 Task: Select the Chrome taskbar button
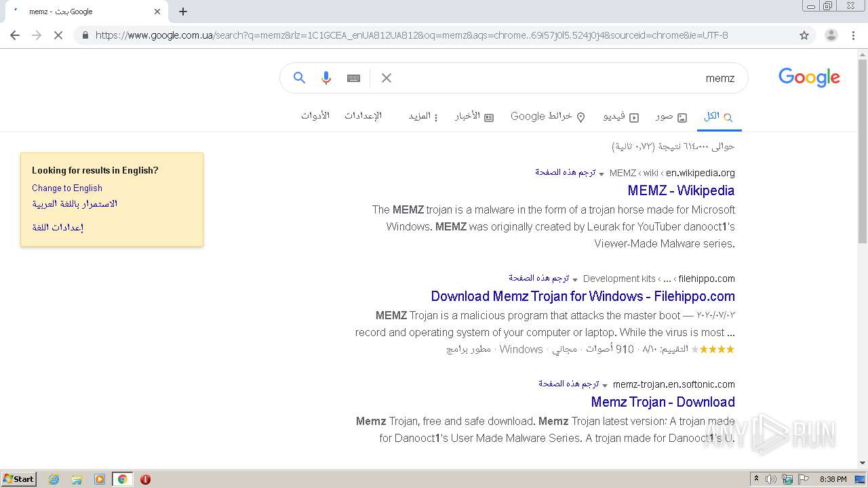[x=122, y=479]
